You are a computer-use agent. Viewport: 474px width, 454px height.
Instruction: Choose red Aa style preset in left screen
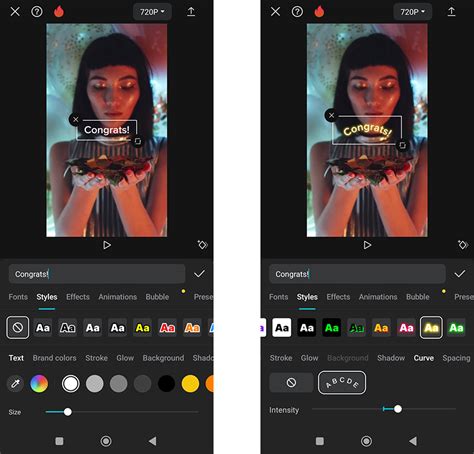pyautogui.click(x=167, y=328)
